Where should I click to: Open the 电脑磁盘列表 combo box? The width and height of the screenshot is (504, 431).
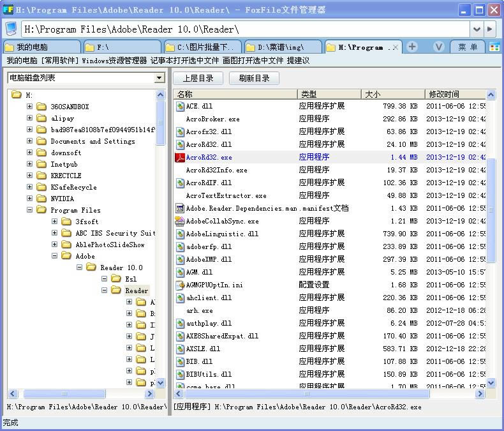(86, 78)
